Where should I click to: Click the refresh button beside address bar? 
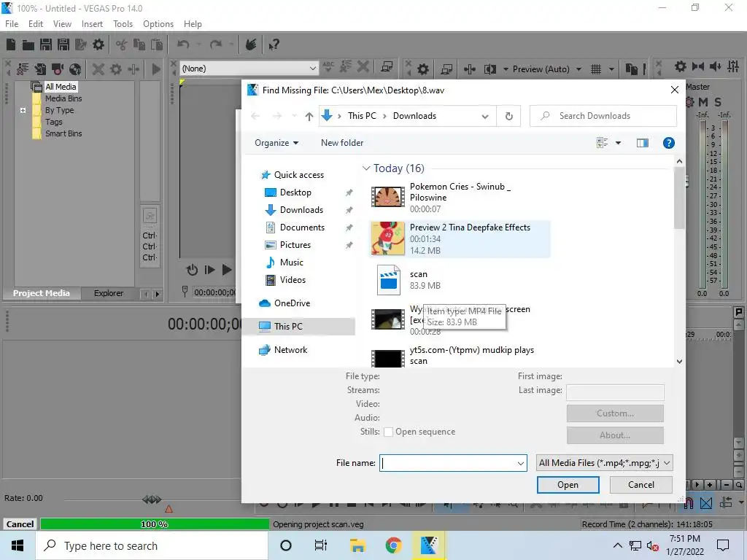click(508, 116)
